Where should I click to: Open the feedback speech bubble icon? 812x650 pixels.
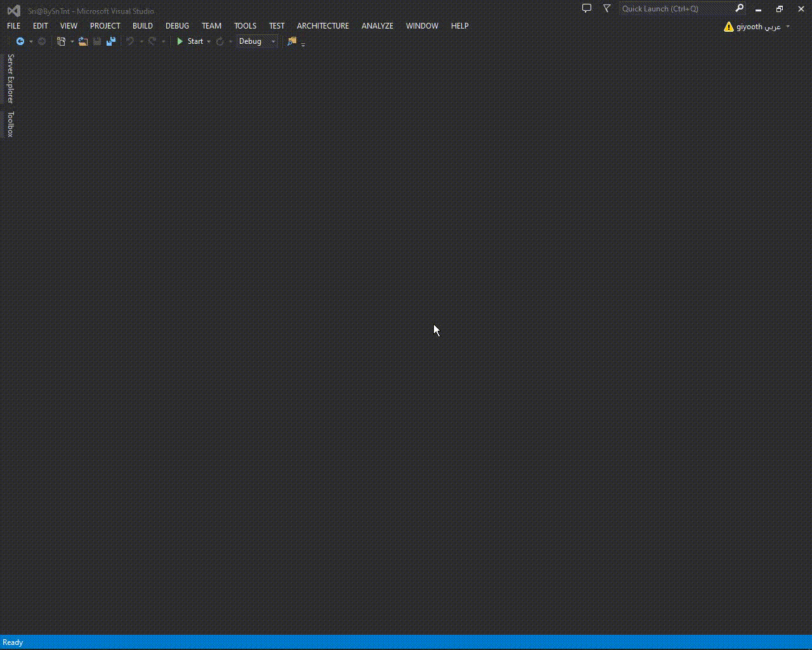[x=587, y=9]
